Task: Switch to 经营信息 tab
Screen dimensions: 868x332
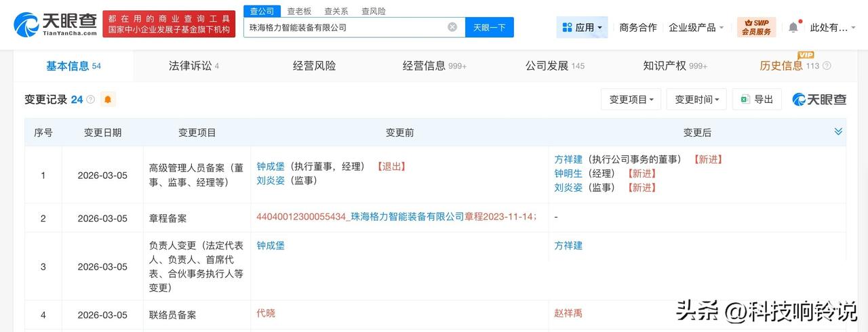Action: click(x=435, y=66)
